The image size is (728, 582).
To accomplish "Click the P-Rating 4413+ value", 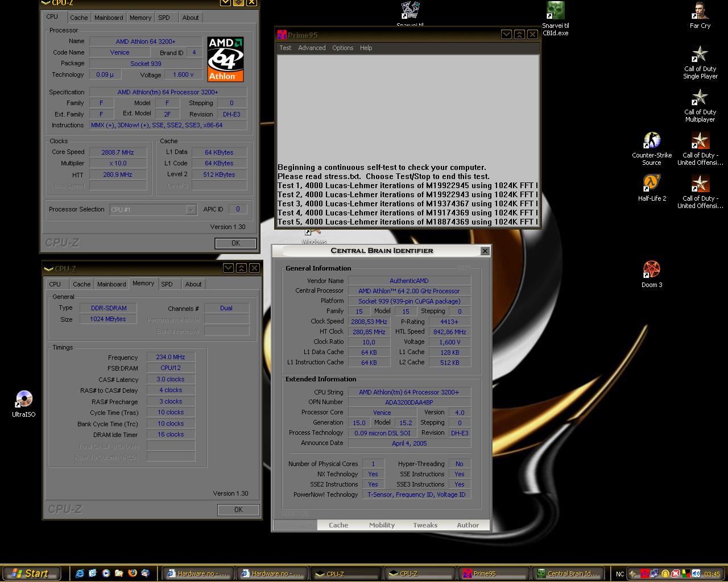I will pyautogui.click(x=449, y=322).
